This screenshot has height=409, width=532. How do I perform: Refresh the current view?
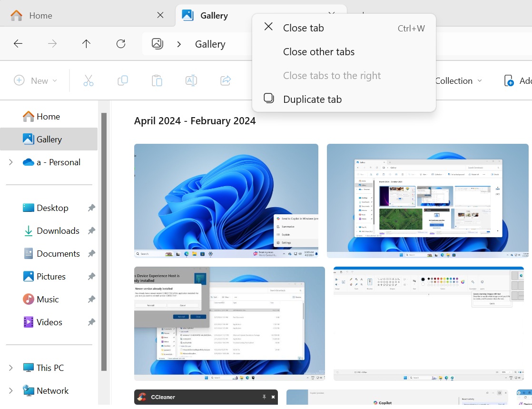[x=120, y=44]
